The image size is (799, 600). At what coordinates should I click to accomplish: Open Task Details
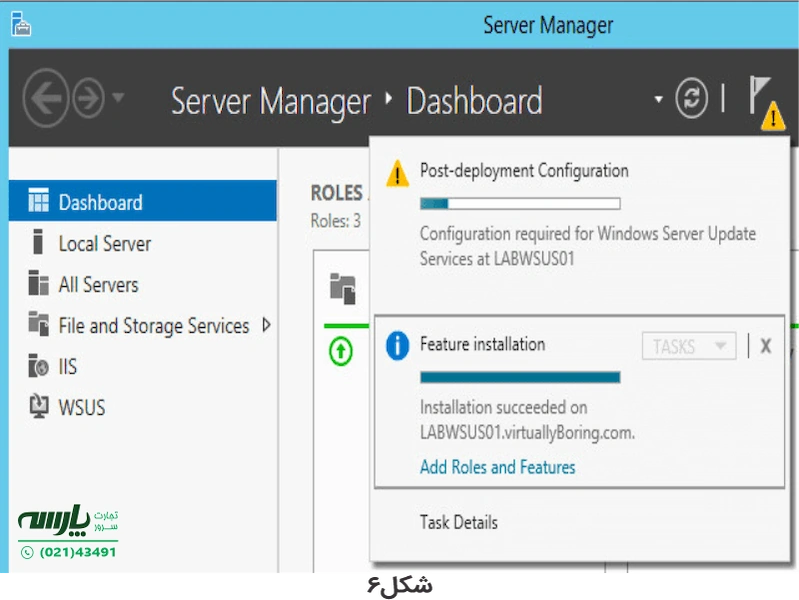[x=459, y=522]
